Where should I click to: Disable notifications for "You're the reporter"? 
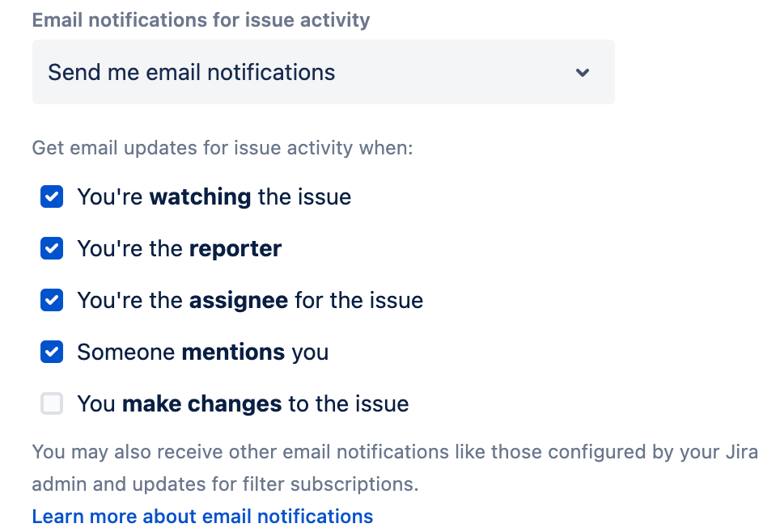tap(51, 248)
